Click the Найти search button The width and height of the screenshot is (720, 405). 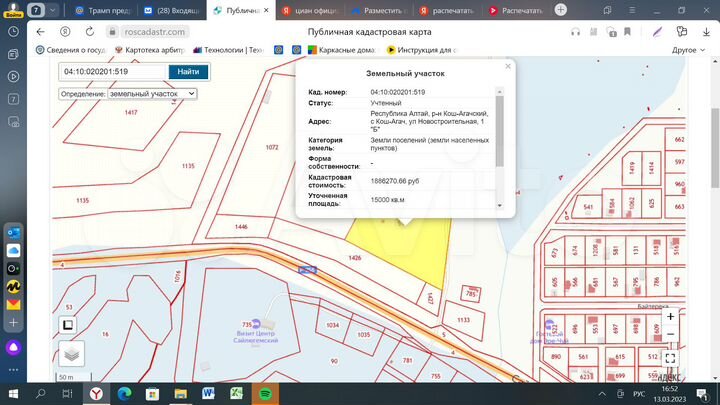point(188,72)
